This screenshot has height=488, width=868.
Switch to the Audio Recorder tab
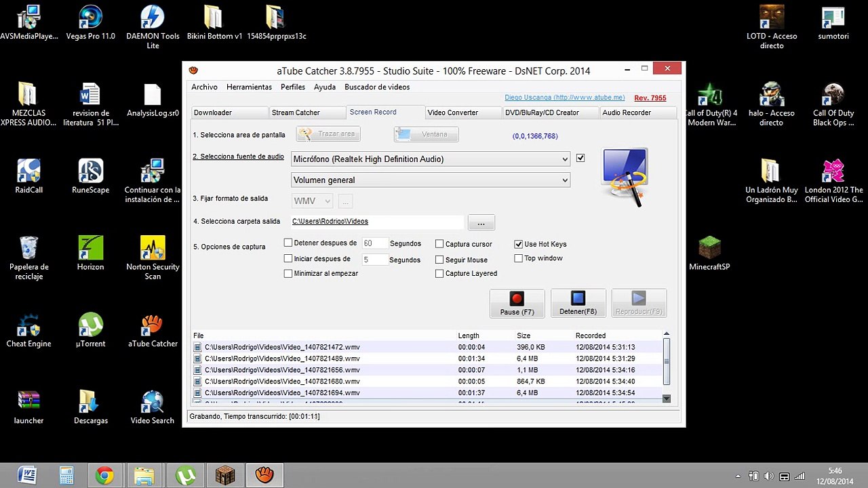pyautogui.click(x=637, y=113)
